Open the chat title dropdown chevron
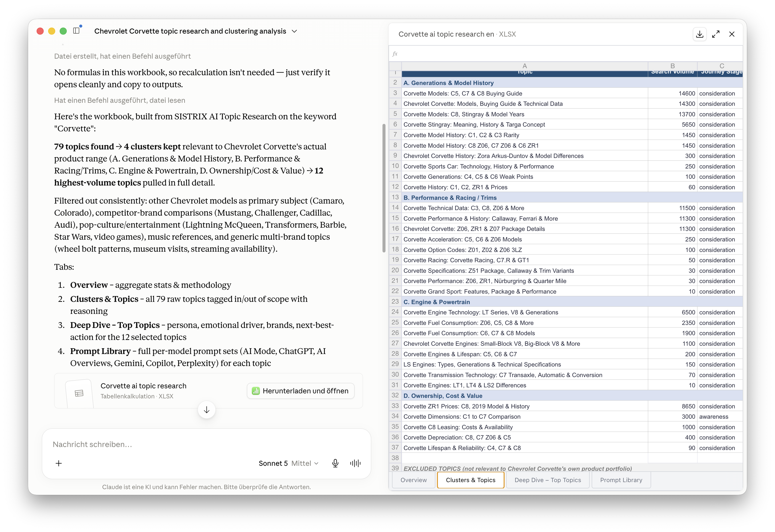Screen dimensions: 775x532 [x=294, y=31]
